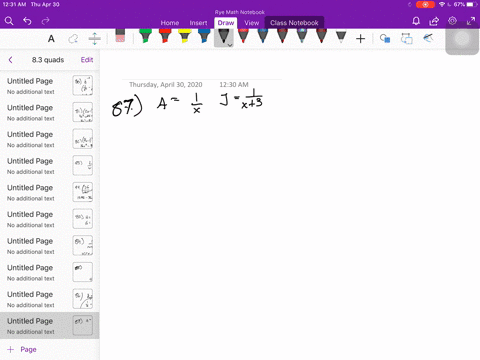
Task: Go back from 8.3 quads section
Action: (10, 60)
